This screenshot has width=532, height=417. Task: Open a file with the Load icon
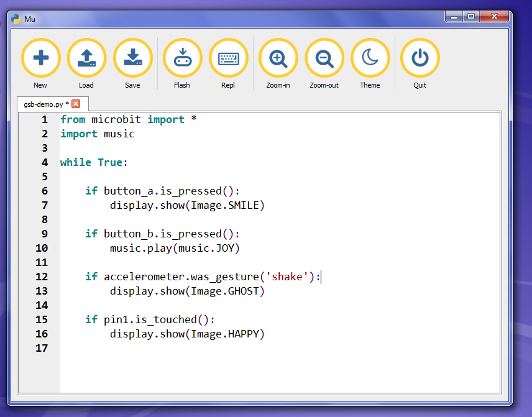pyautogui.click(x=86, y=58)
